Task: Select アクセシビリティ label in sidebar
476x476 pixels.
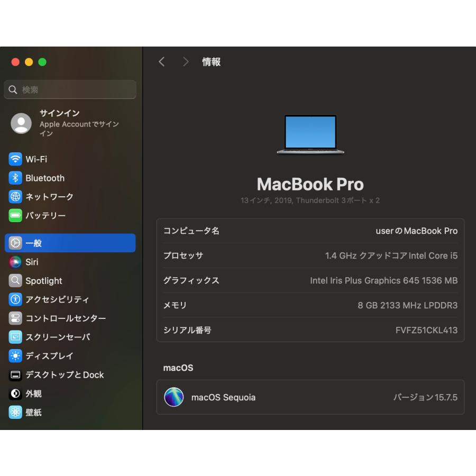Action: pos(57,300)
